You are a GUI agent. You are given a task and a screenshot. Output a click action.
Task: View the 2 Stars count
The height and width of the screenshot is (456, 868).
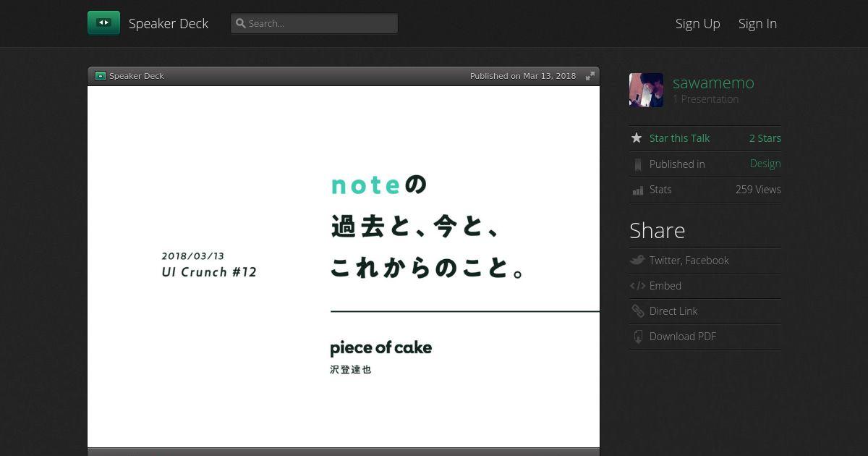pyautogui.click(x=765, y=138)
